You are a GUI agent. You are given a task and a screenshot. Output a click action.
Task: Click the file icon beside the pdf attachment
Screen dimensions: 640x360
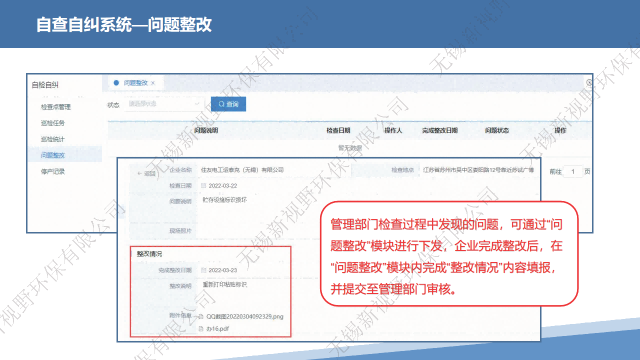pyautogui.click(x=201, y=329)
